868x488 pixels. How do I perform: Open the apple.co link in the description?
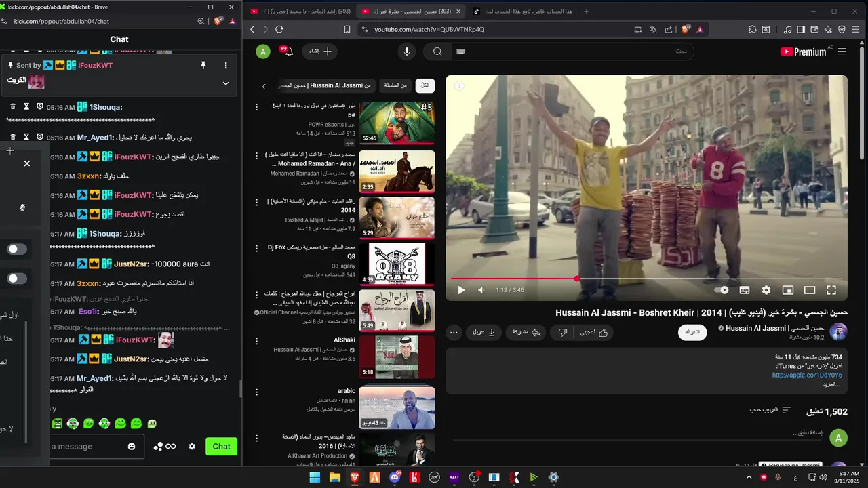click(x=807, y=375)
